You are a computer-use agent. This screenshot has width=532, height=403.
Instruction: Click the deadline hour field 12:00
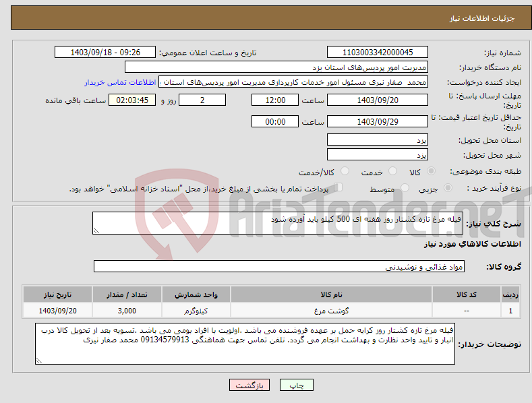pyautogui.click(x=275, y=100)
